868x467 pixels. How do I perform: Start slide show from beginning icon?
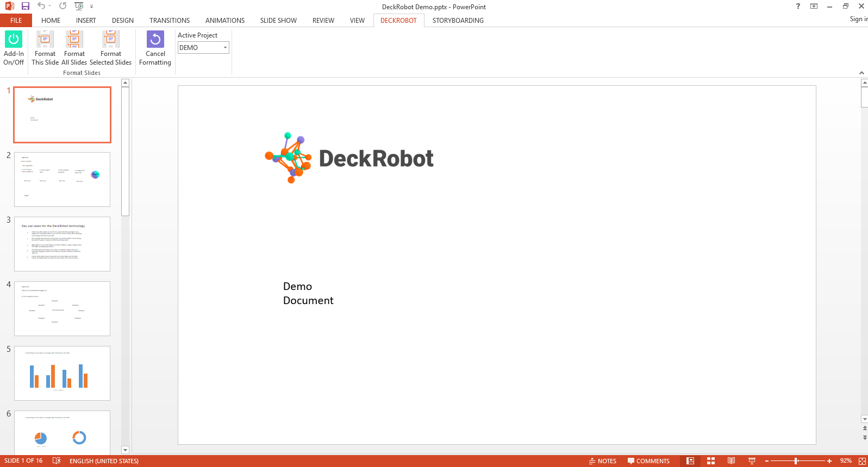tap(79, 6)
